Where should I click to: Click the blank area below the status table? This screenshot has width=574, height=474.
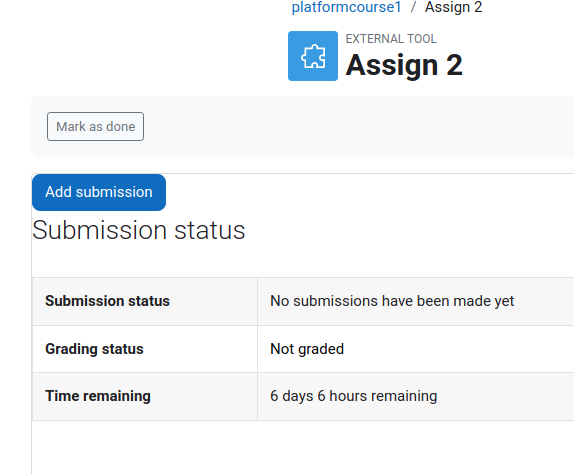click(x=303, y=447)
